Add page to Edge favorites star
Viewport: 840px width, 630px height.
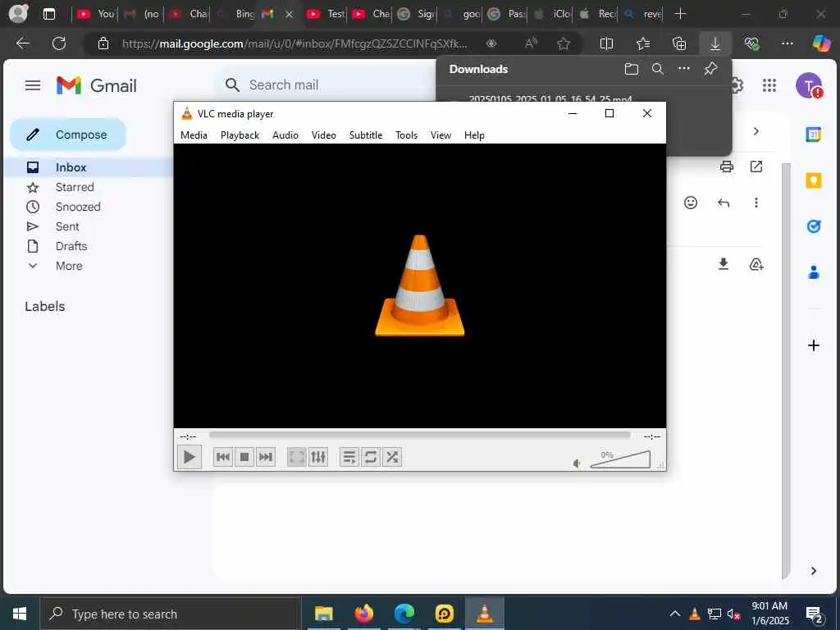pos(564,43)
